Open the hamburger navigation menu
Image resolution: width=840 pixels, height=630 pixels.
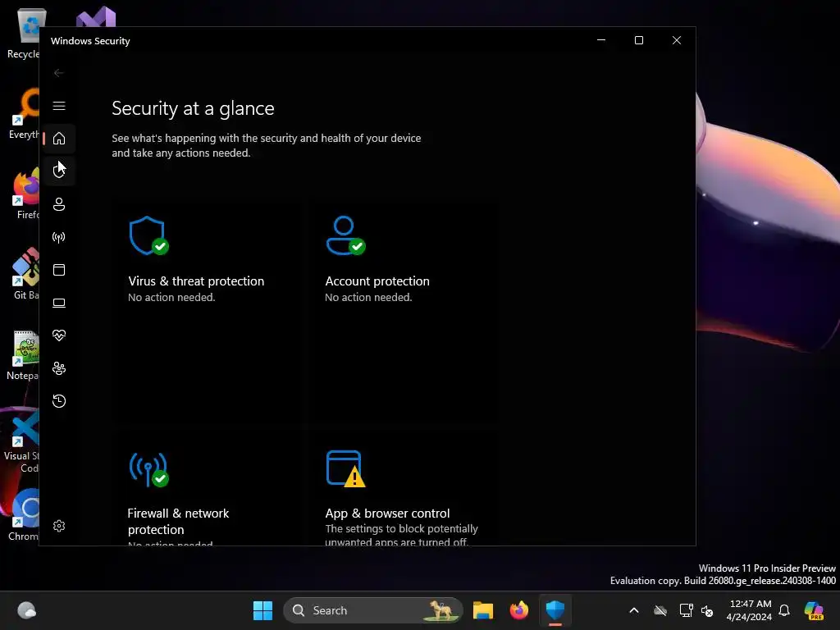(x=59, y=106)
